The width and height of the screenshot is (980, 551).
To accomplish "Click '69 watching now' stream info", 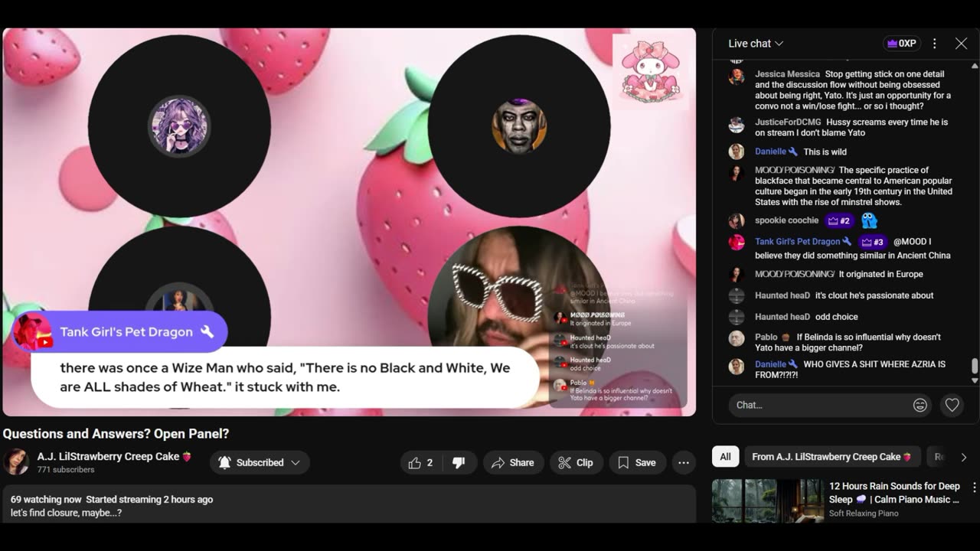I will point(46,499).
